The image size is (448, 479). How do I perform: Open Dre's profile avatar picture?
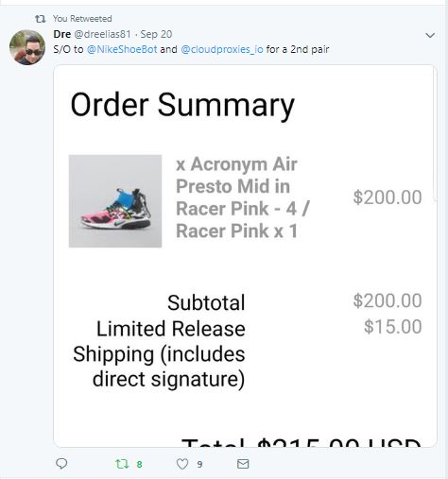click(27, 47)
